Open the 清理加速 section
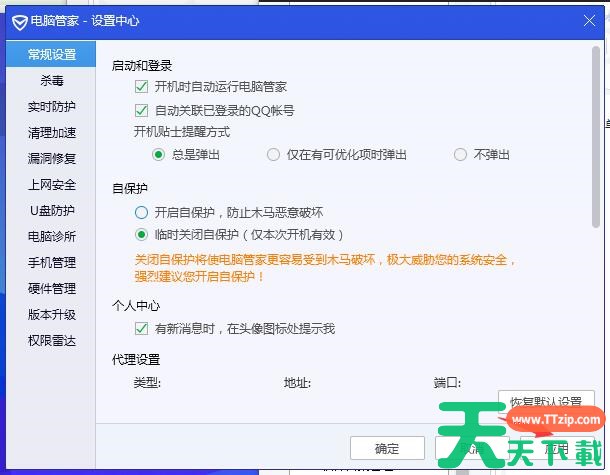Viewport: 610px width, 475px height. tap(51, 133)
